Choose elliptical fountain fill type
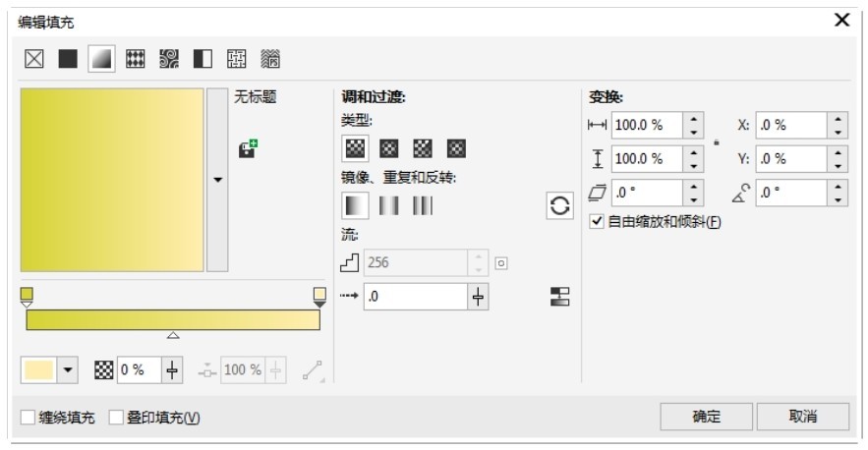Screen dimensions: 868x450 [388, 147]
